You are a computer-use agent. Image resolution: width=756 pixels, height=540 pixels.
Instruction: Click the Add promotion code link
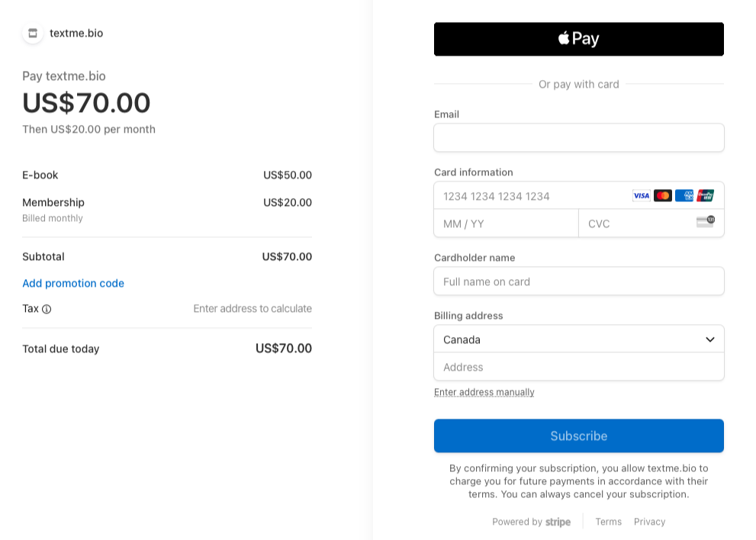(73, 284)
